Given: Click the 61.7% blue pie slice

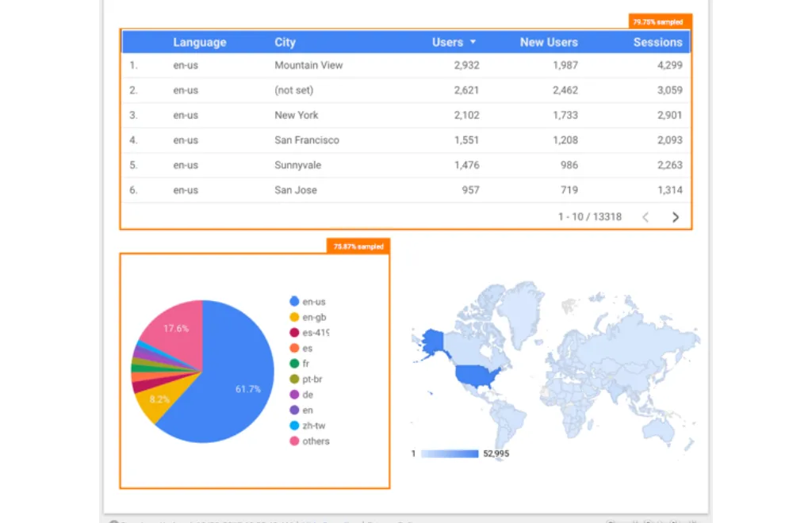Looking at the screenshot, I should (x=238, y=380).
